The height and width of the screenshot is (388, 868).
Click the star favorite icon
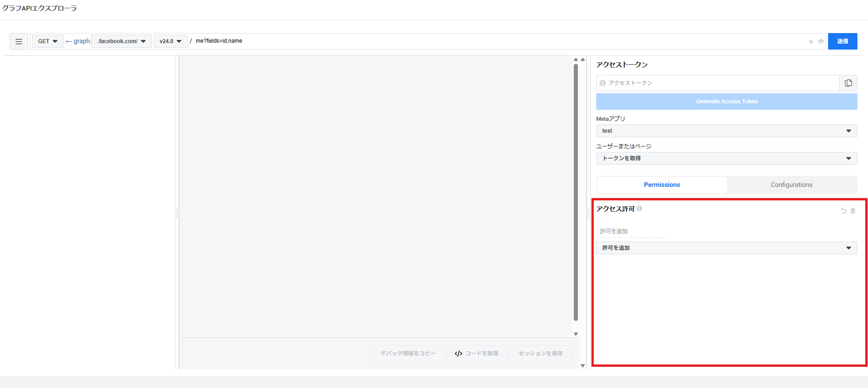(821, 41)
